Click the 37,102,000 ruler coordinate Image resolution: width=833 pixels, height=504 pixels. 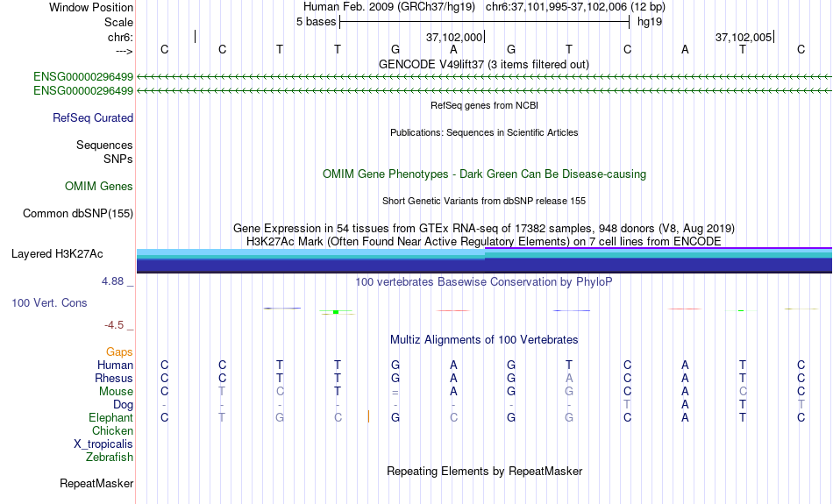tap(454, 37)
